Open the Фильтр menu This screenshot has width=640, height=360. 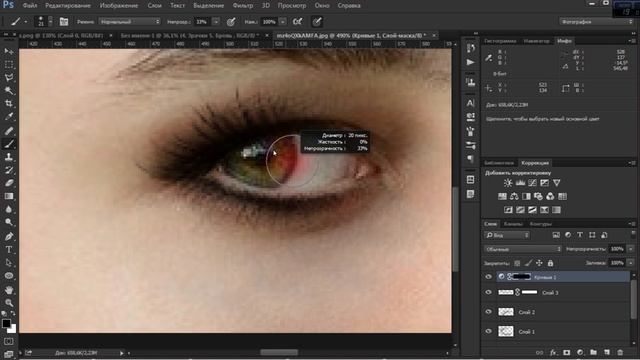click(242, 6)
